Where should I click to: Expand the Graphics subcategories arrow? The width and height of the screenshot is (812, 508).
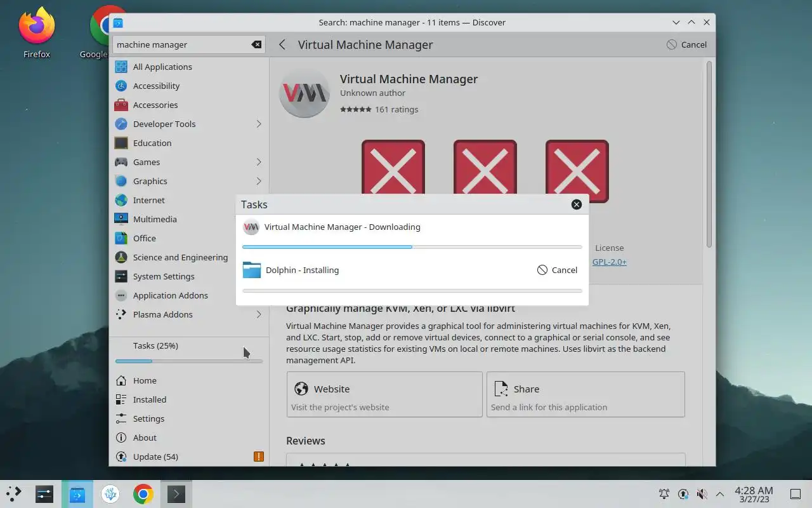(x=259, y=181)
